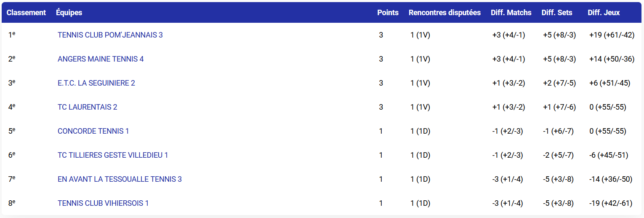Select the Diff. Sets column header
The width and height of the screenshot is (644, 218).
557,13
